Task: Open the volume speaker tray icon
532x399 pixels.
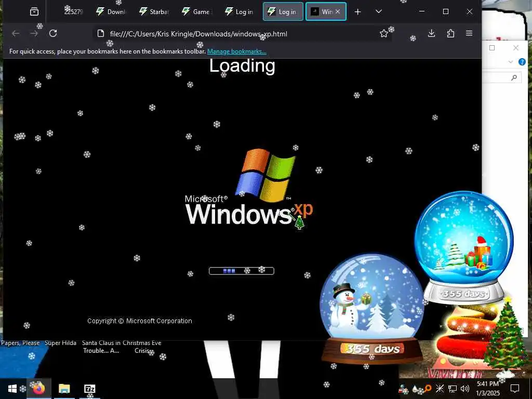Action: [x=465, y=389]
